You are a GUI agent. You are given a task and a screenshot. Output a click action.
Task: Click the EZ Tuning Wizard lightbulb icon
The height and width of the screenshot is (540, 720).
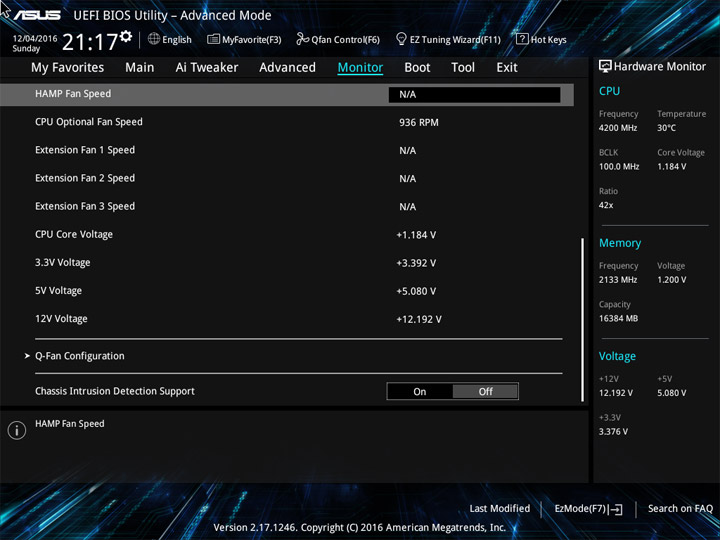point(401,39)
